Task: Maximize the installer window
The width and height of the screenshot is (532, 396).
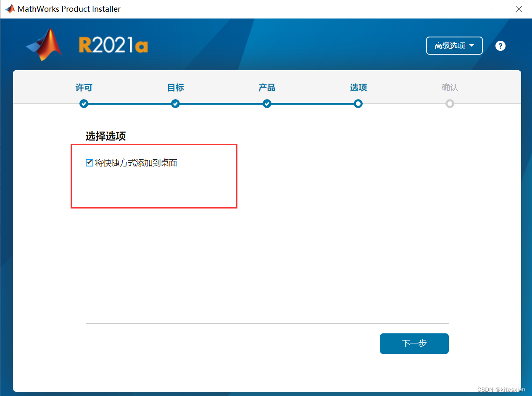Action: tap(489, 9)
